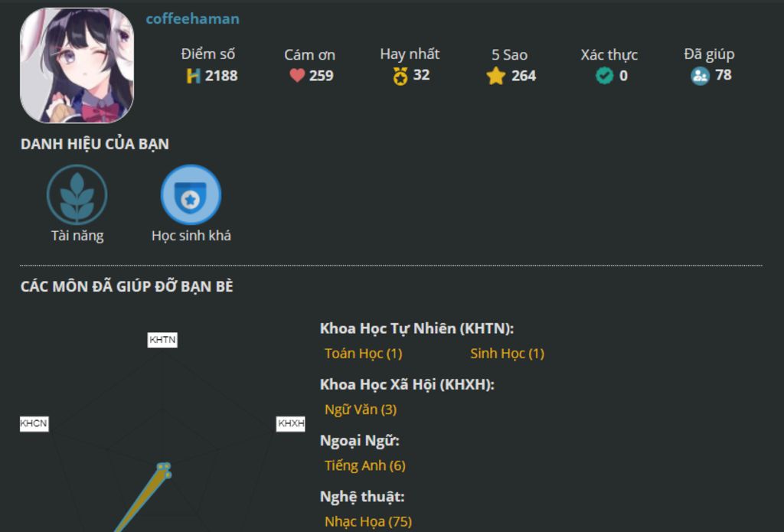Open the Ngữ Văn (3) subject link
This screenshot has height=532, width=784.
pyautogui.click(x=360, y=410)
